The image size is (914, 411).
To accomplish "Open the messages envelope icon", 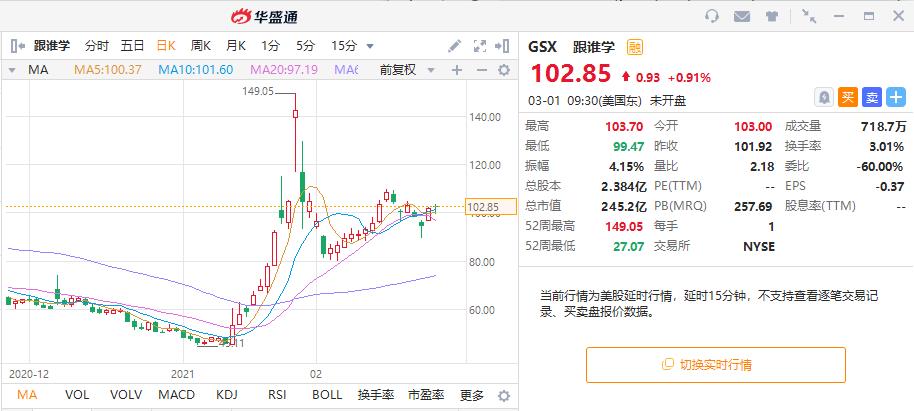I will point(741,16).
